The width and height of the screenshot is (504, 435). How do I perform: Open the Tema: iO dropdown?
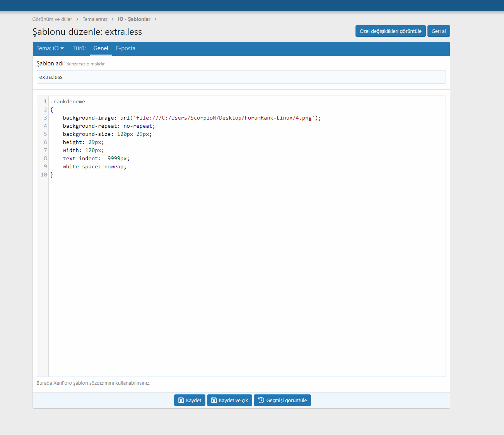50,48
